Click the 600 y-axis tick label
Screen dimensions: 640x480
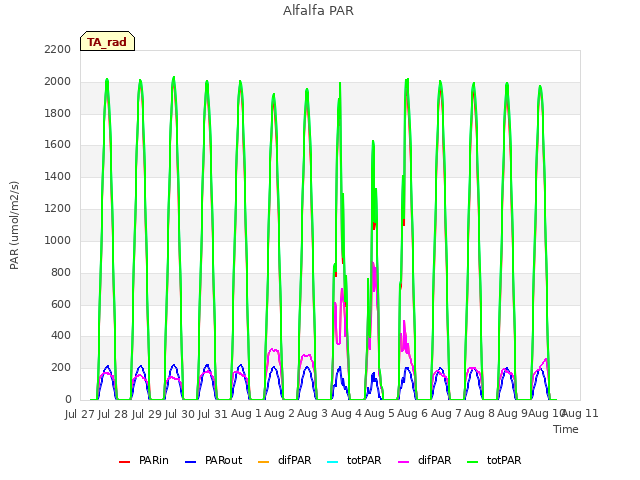(61, 304)
